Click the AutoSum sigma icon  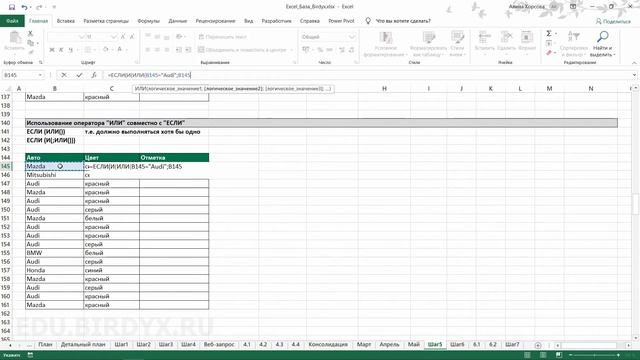coord(549,33)
